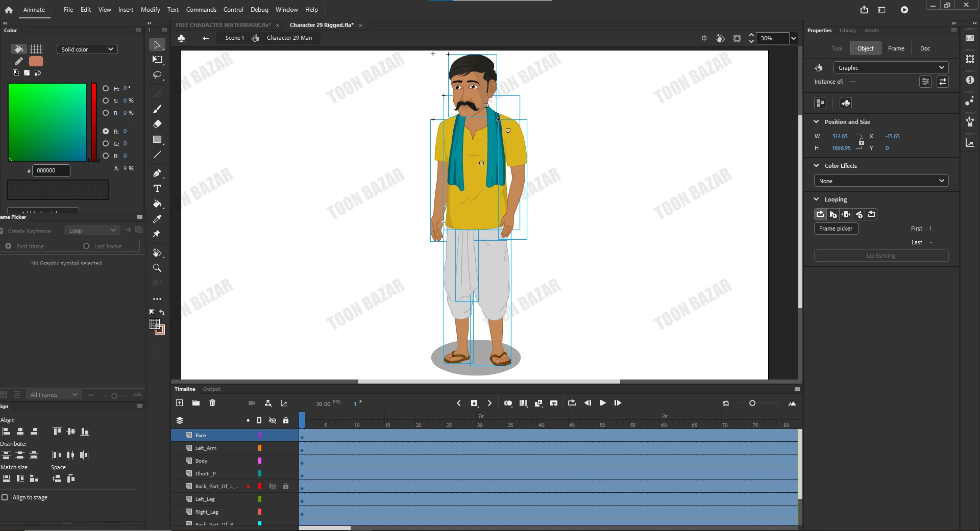This screenshot has height=531, width=980.
Task: Toggle visibility of Back_Part_Of_L layer
Action: tap(273, 487)
